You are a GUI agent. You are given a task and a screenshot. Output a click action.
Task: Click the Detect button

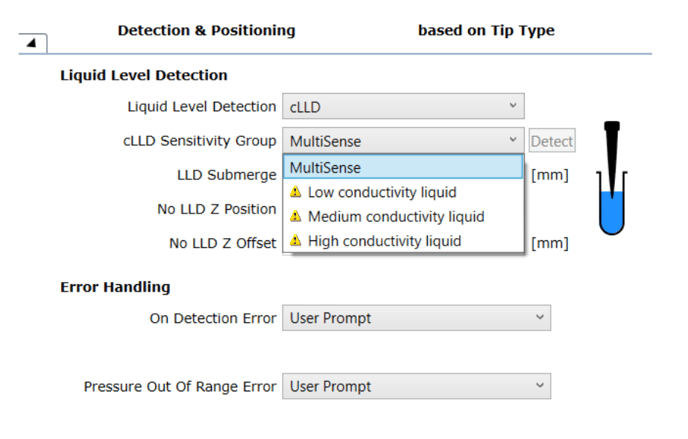click(x=552, y=141)
